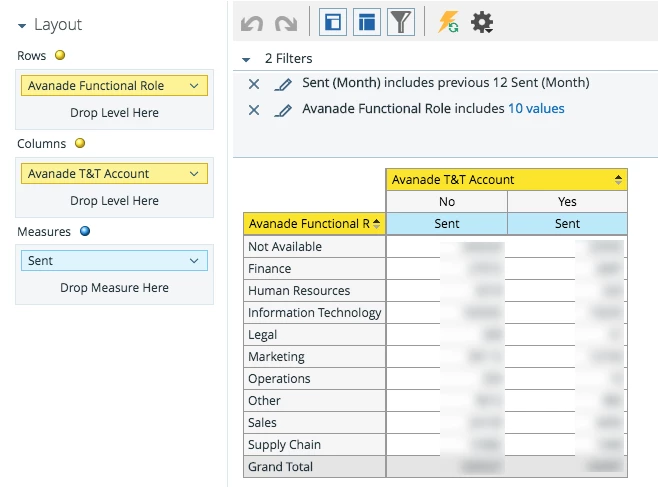Click the blue Measures indicator dot
Image resolution: width=658 pixels, height=487 pixels.
85,231
